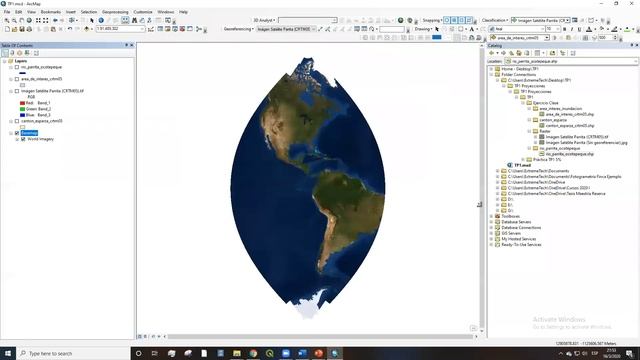Click the Green Band_2 color swatch

(x=22, y=109)
